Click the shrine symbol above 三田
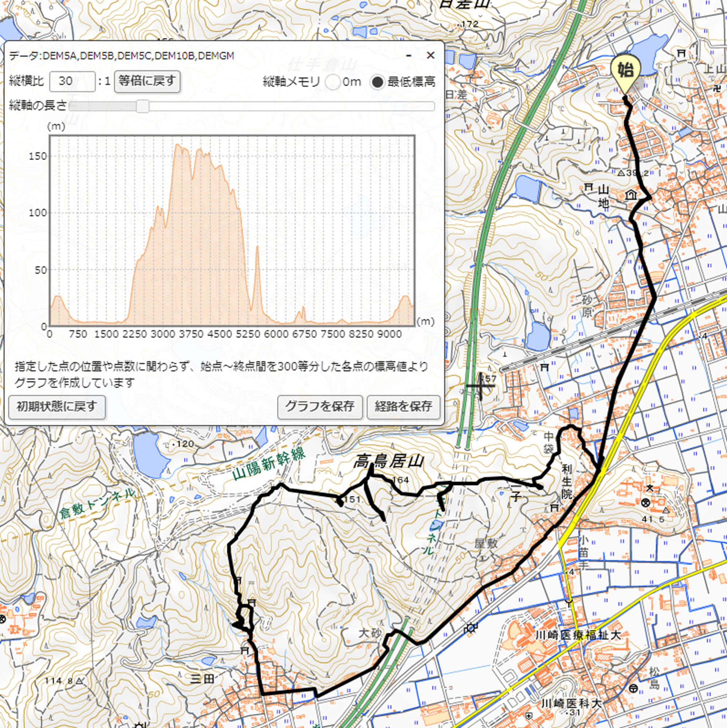Screen dimensions: 727x728 [245, 650]
